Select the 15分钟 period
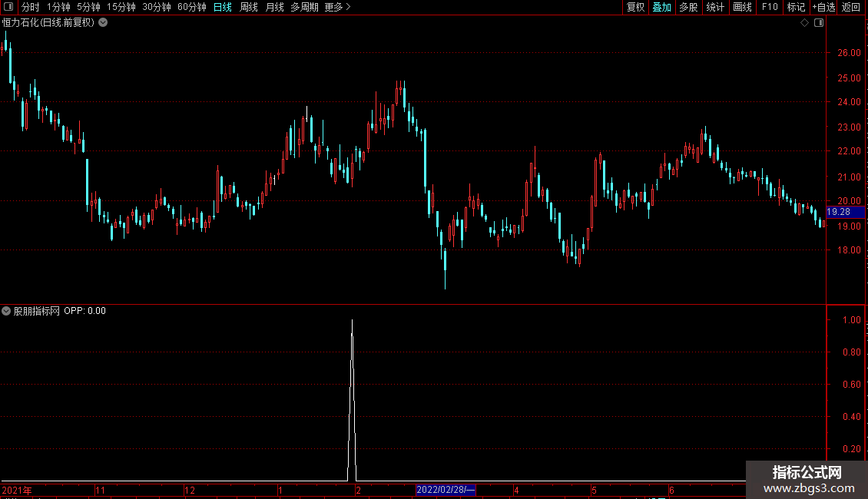This screenshot has width=868, height=499. 121,7
